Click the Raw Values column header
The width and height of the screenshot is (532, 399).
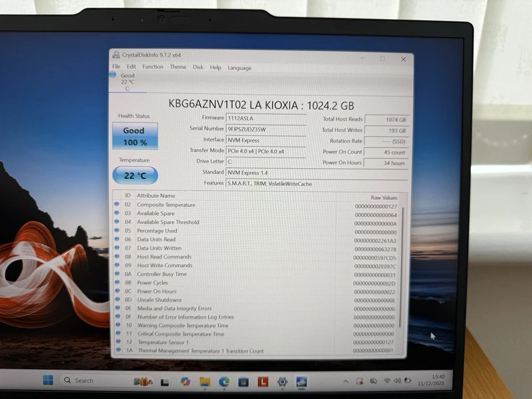click(x=383, y=197)
